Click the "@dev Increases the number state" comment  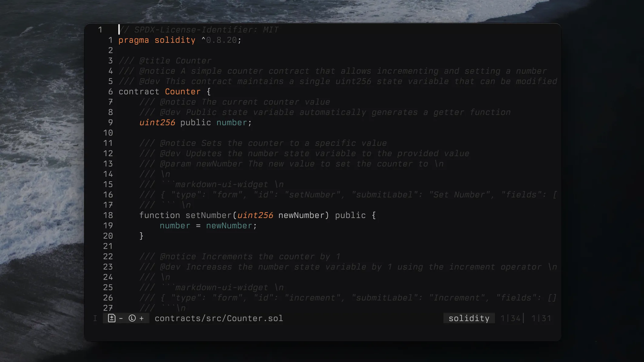(348, 267)
